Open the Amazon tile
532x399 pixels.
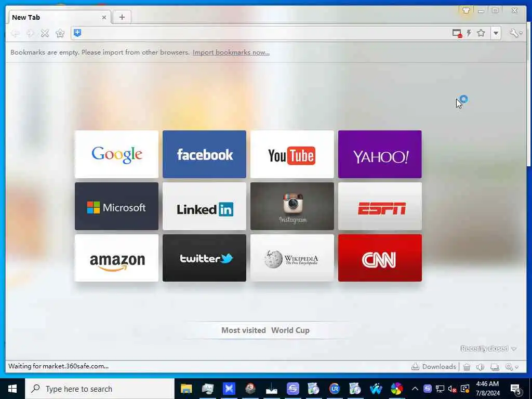click(116, 258)
